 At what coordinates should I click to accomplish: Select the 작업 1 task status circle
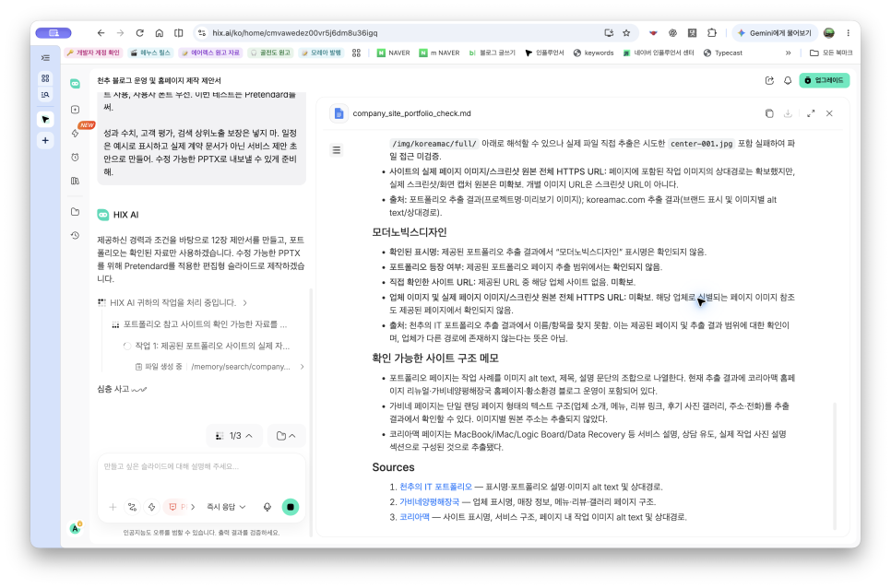coord(126,346)
